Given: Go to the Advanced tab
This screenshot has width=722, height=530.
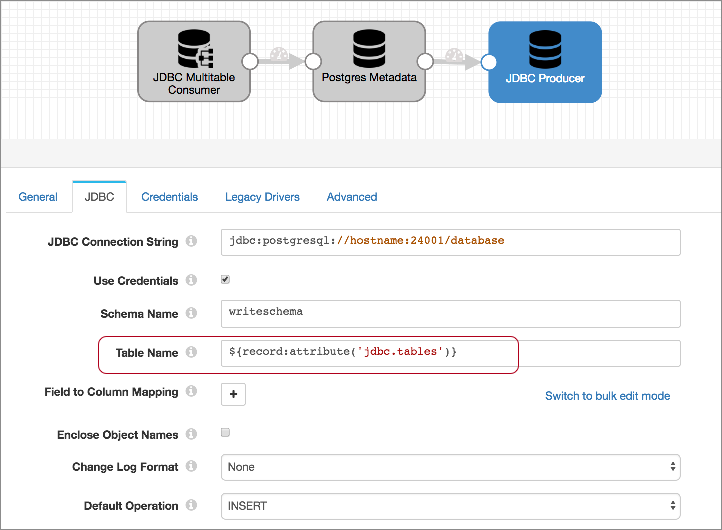Looking at the screenshot, I should pos(352,197).
